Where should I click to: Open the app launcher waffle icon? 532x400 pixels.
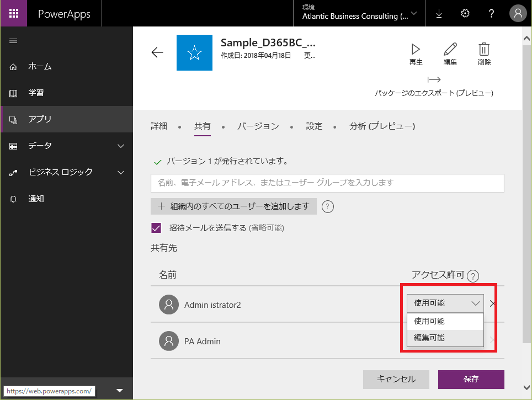tap(14, 13)
